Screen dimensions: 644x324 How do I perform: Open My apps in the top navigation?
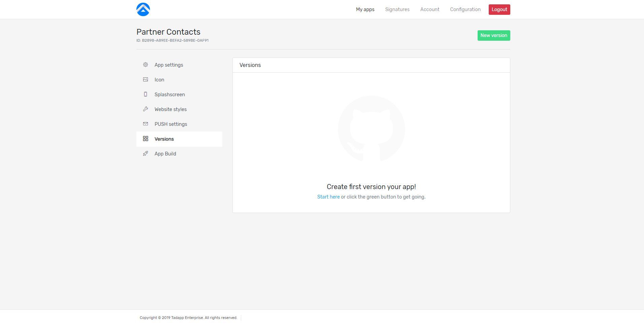[365, 9]
